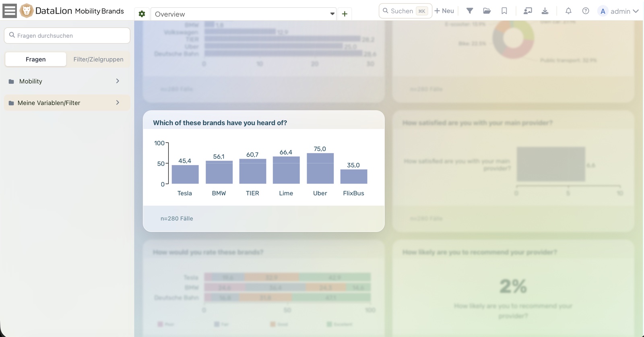Click the BMW bar in chart
This screenshot has height=337, width=644.
pyautogui.click(x=219, y=172)
